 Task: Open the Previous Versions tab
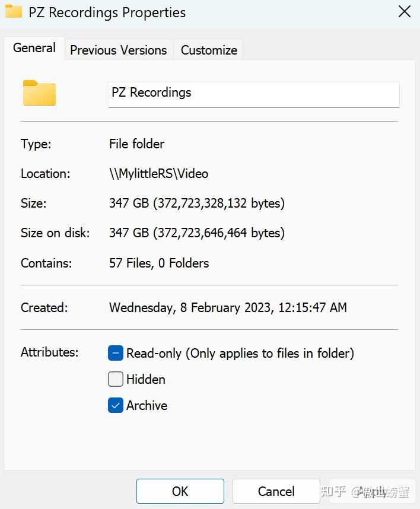(119, 50)
